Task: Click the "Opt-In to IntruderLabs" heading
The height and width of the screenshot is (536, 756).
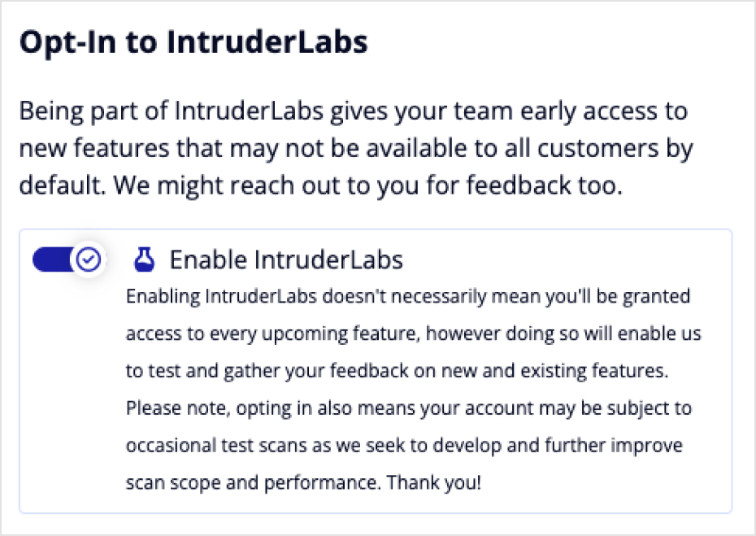Action: coord(193,42)
